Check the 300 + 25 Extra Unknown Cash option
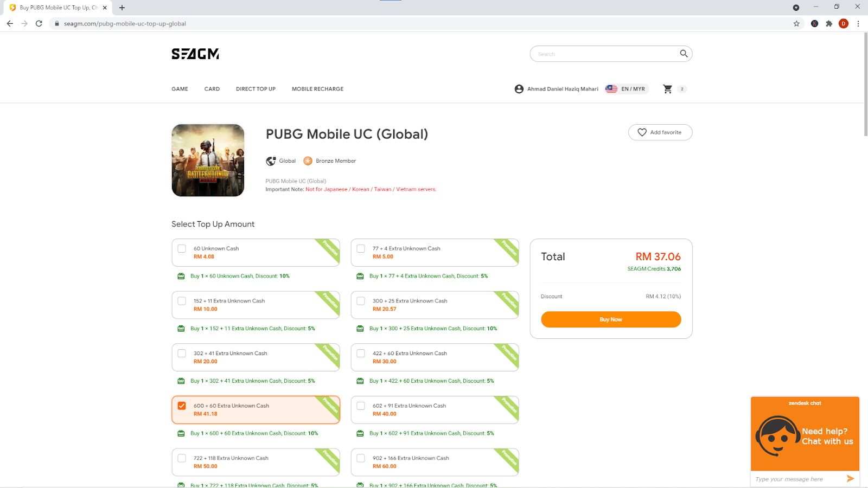Viewport: 868px width, 488px height. pos(361,301)
